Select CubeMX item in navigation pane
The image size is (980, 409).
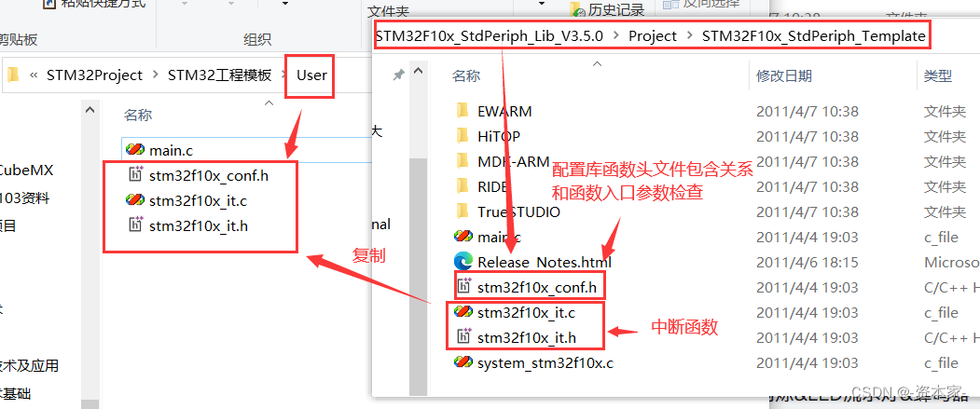27,170
